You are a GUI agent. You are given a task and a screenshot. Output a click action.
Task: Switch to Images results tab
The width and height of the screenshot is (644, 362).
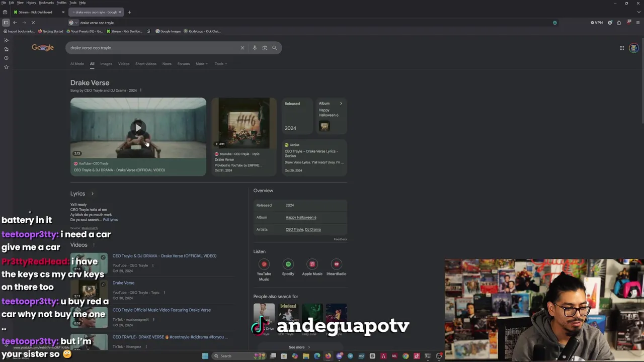coord(106,64)
